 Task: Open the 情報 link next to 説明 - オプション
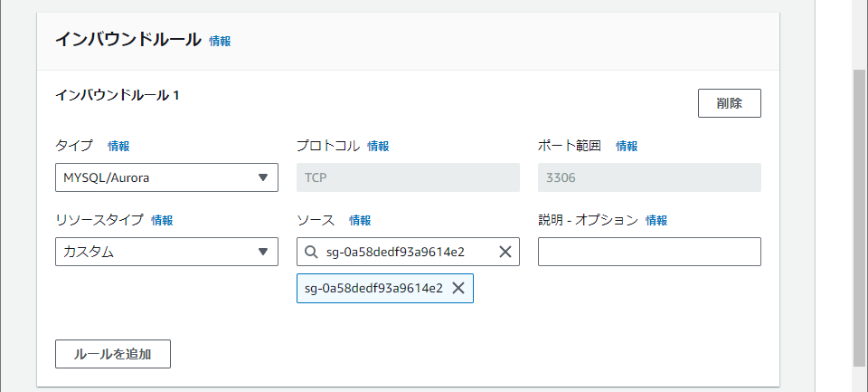(656, 221)
